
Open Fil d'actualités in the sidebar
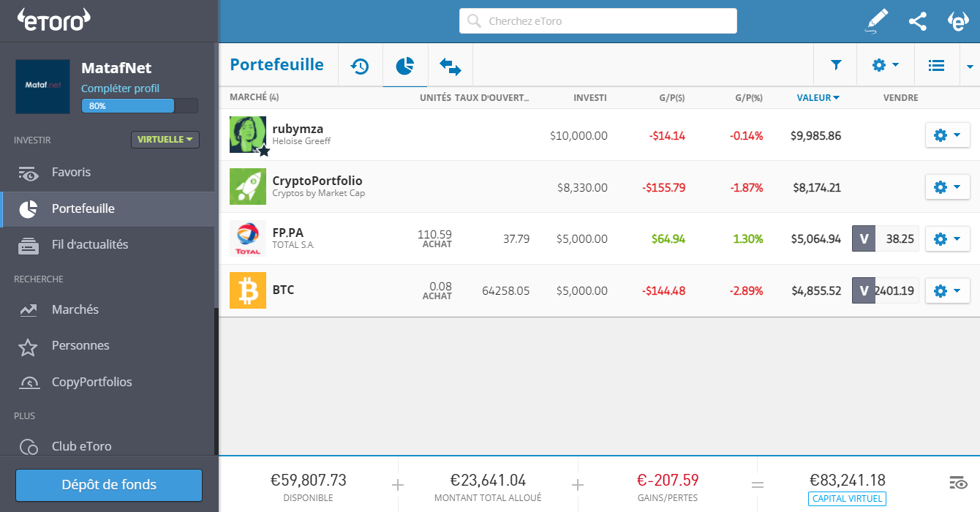coord(108,245)
